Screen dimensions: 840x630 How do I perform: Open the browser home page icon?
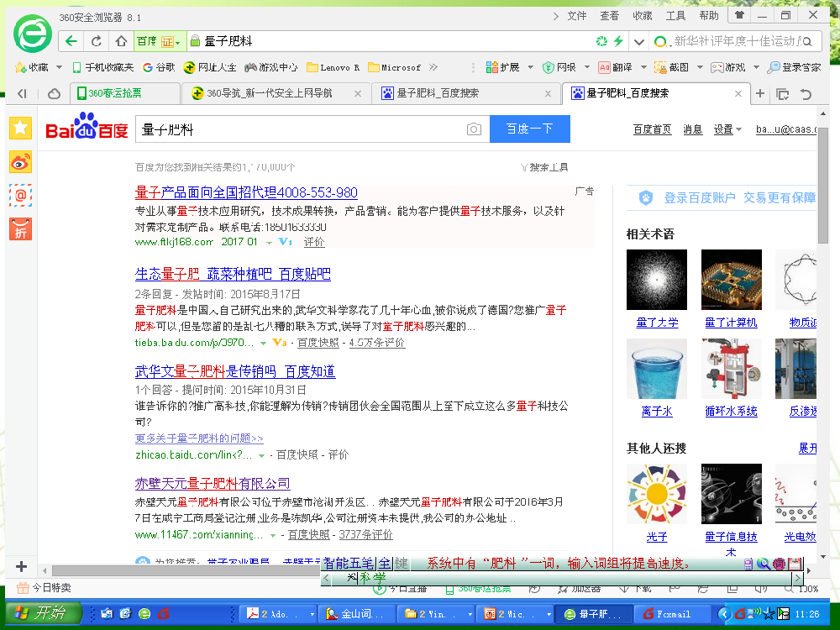click(121, 41)
